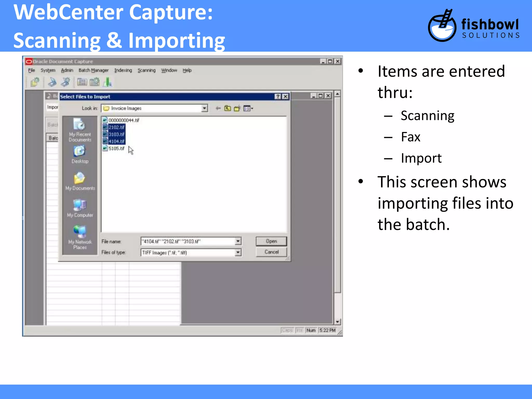Screen dimensions: 532x399
Task: Click the batch list toolbar icon
Action: (82, 82)
